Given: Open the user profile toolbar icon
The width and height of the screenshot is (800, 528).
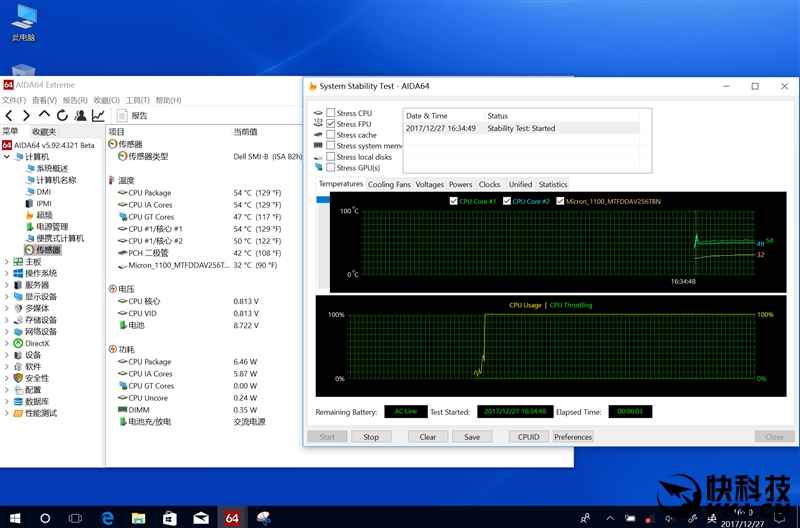Looking at the screenshot, I should point(80,116).
